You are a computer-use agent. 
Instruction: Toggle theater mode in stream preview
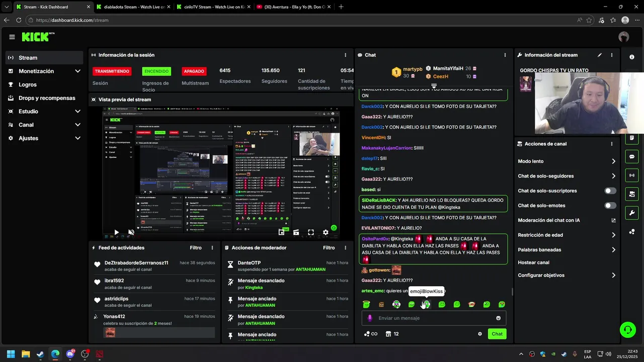(x=296, y=232)
